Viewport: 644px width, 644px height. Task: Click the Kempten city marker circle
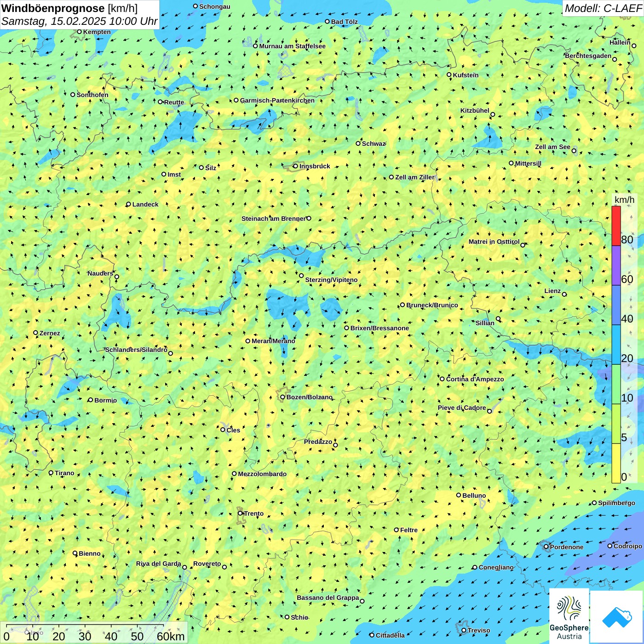pyautogui.click(x=79, y=32)
